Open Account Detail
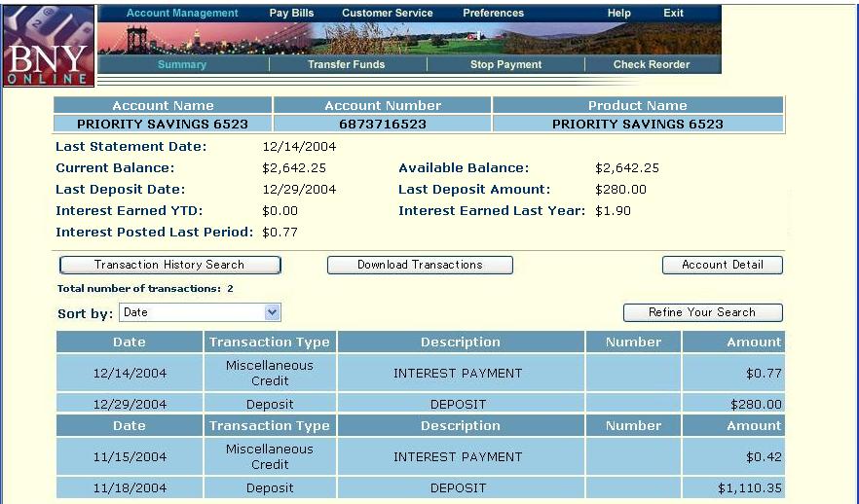859x504 pixels. coord(722,265)
